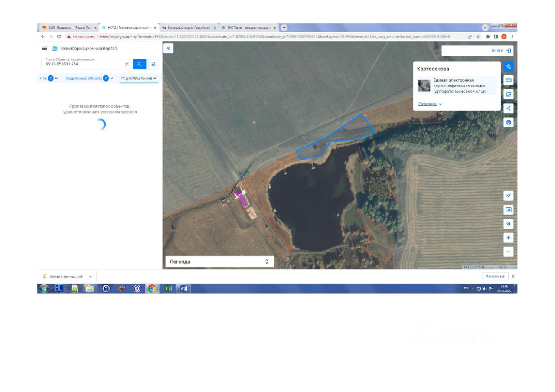Select the ortophoto basemap thumbnail

[424, 86]
